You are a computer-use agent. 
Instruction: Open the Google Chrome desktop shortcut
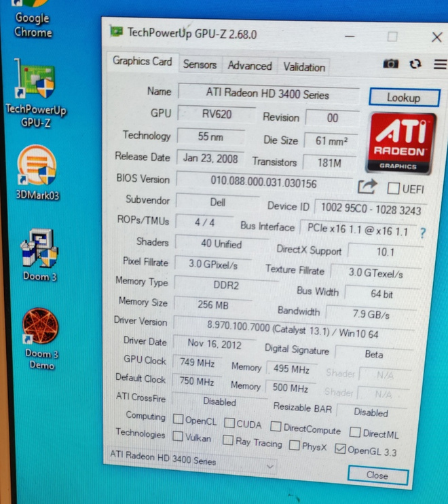[x=33, y=19]
